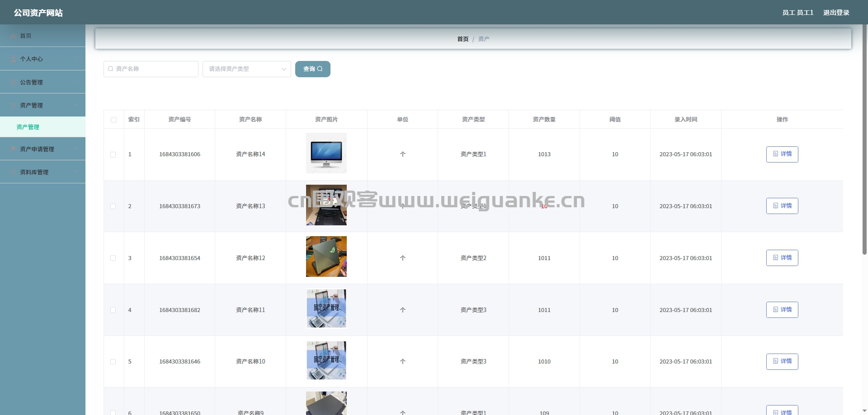This screenshot has height=415, width=868.
Task: Click document icon in 资产名称11 详情 button
Action: coord(776,310)
